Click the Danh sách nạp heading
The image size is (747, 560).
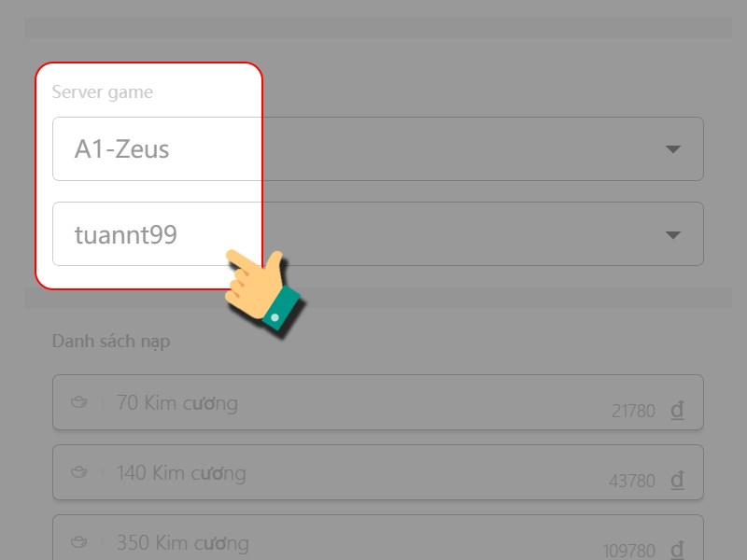(111, 341)
